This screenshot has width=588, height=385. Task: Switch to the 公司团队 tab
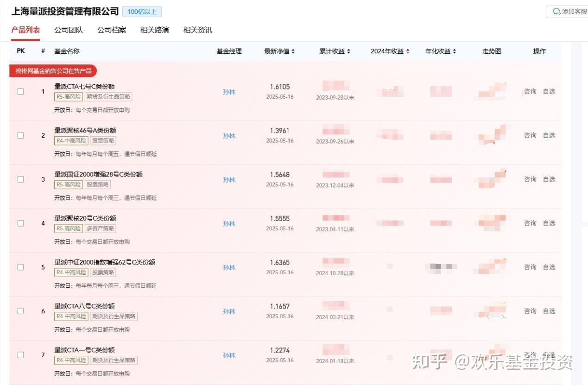[70, 29]
